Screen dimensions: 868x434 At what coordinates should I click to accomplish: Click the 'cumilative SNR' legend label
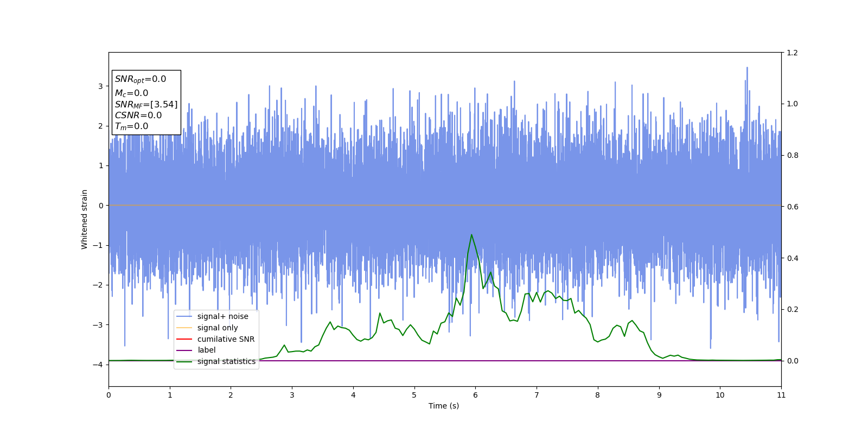coord(226,339)
